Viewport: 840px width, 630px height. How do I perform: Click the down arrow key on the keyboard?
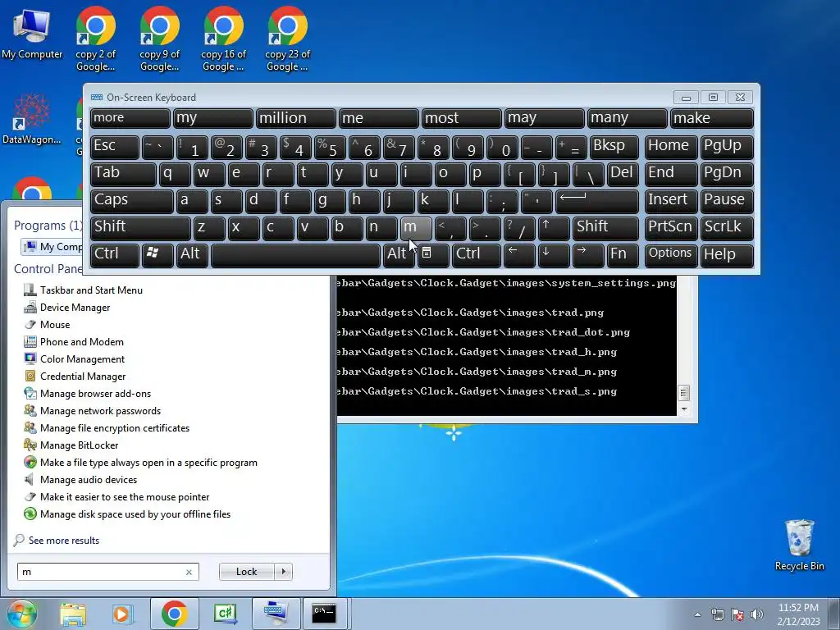(x=554, y=255)
